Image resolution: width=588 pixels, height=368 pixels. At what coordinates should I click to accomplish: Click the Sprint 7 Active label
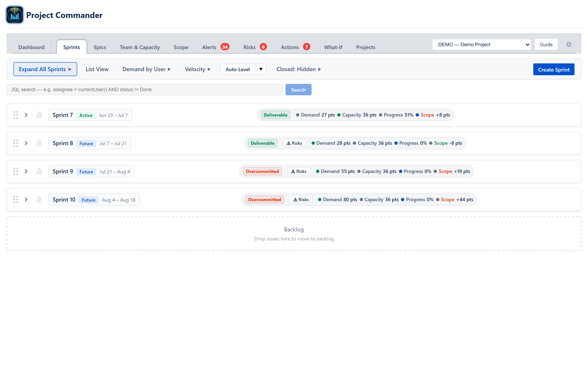[86, 115]
